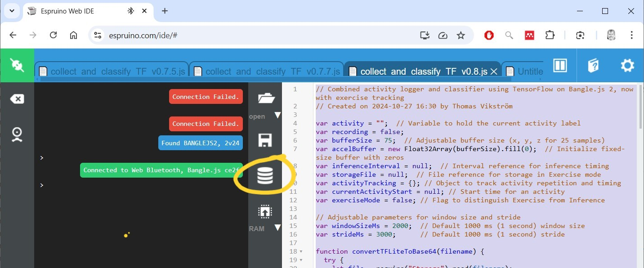Close the collect_and_classify_TF_v0.8.js tab

(x=493, y=71)
